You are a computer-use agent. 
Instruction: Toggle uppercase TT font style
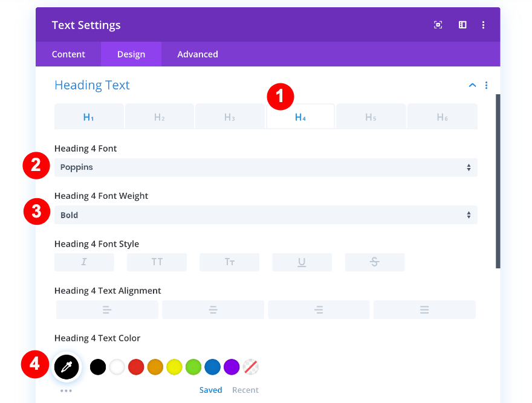[157, 262]
